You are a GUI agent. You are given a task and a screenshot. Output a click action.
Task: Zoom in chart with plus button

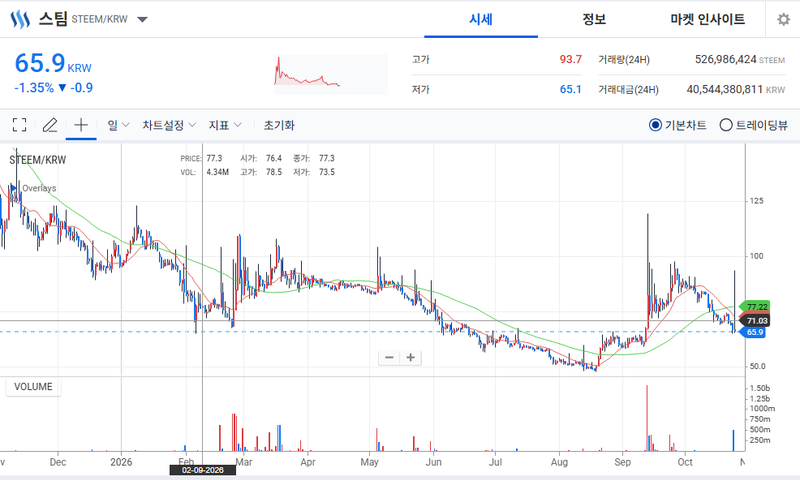pos(410,358)
